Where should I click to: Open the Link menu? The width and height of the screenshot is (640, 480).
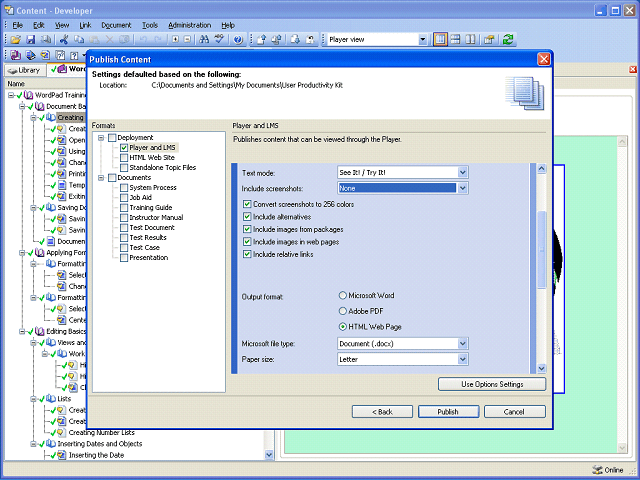click(x=85, y=25)
